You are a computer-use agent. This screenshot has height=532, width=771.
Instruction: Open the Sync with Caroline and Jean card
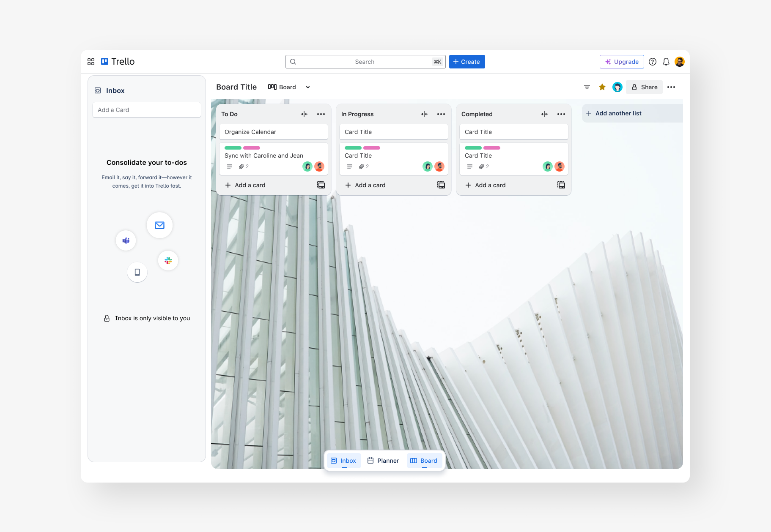(x=274, y=159)
